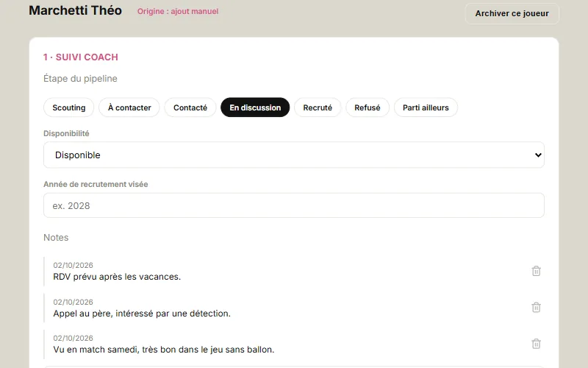Image resolution: width=588 pixels, height=368 pixels.
Task: Click the '1 · SUIVI COACH' section heading
Action: tap(81, 57)
